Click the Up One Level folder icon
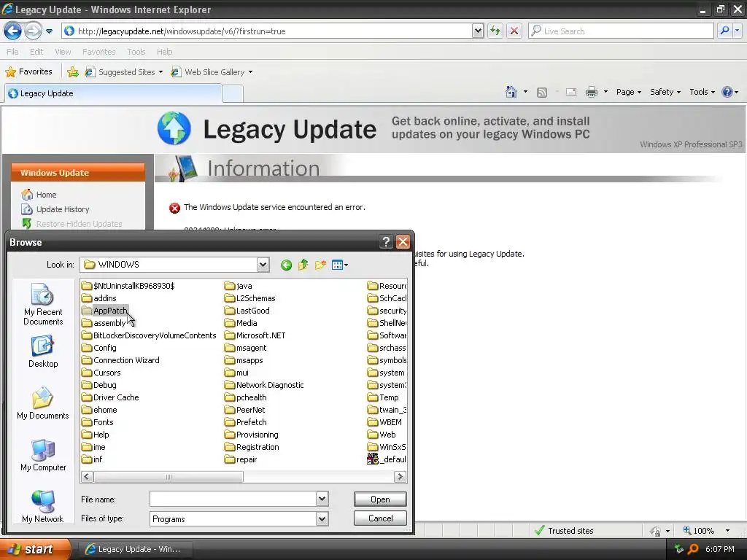This screenshot has height=560, width=747. click(303, 265)
